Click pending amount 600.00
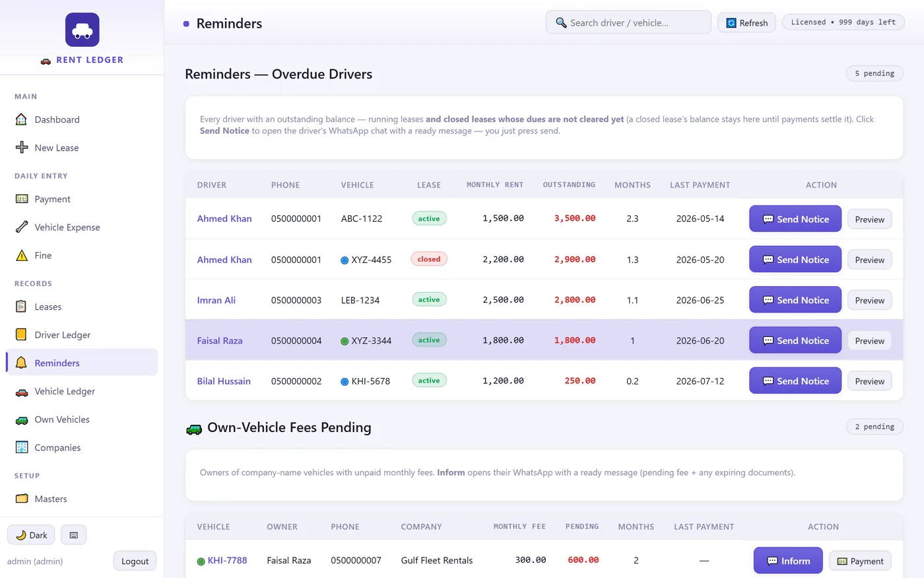 583,560
